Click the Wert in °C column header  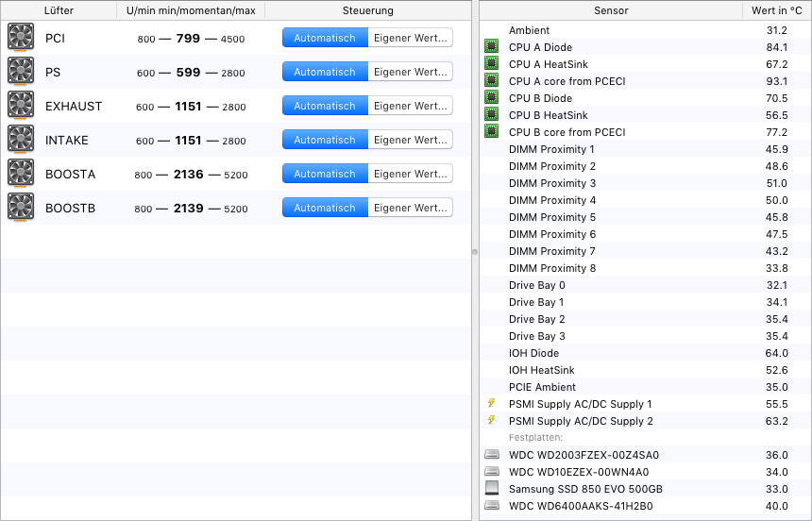(x=777, y=10)
